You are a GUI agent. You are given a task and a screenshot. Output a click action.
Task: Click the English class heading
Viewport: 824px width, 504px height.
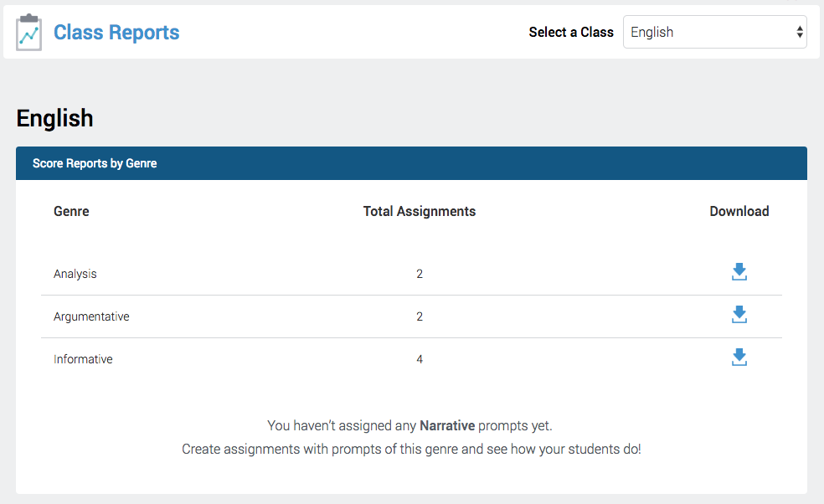(54, 118)
